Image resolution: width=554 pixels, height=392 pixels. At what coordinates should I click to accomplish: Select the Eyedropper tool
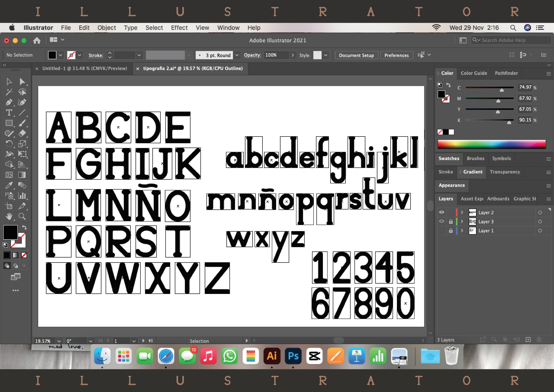click(x=9, y=185)
